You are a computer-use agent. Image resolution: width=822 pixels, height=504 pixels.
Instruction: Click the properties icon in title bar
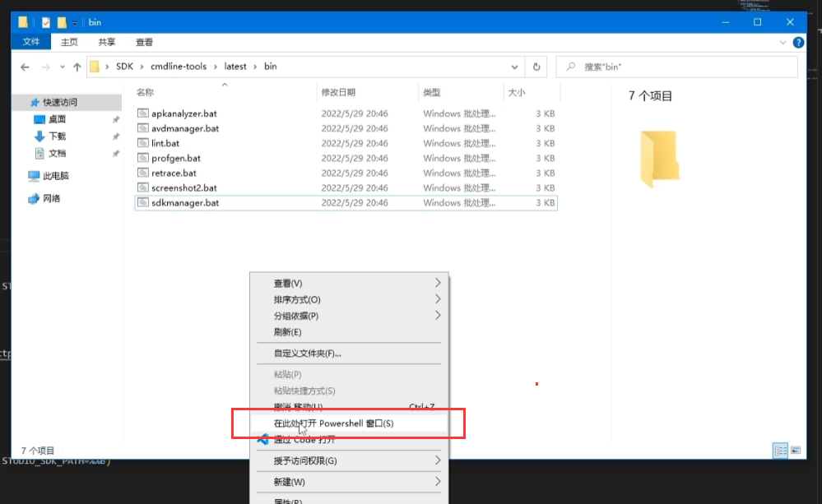point(46,22)
